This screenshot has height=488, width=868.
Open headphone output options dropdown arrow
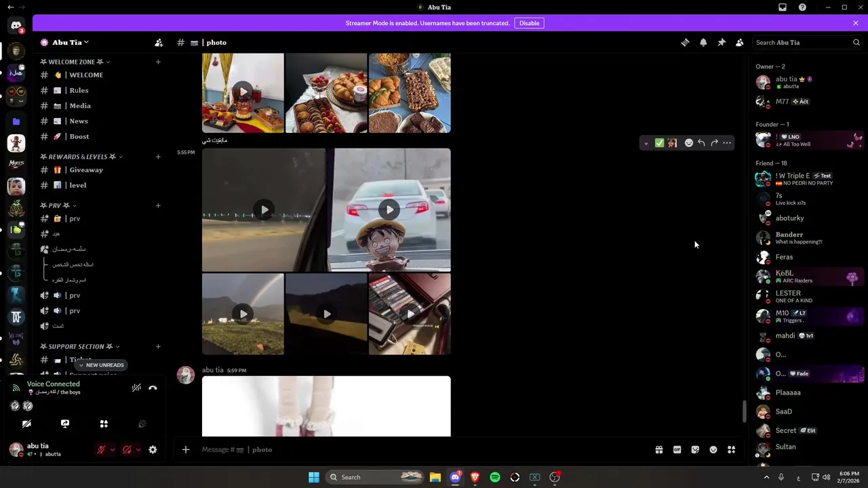pyautogui.click(x=138, y=449)
